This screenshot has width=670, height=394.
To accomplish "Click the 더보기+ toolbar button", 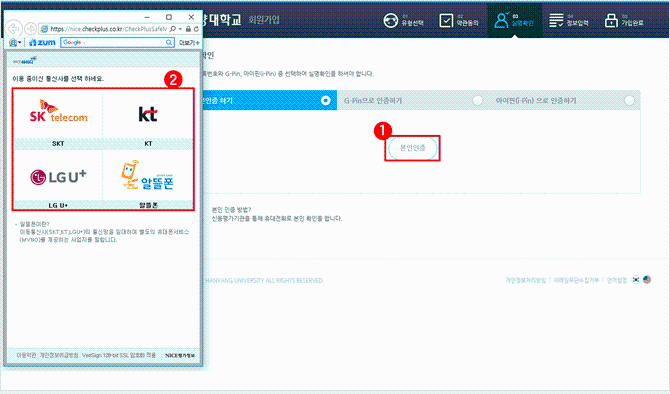I will 188,43.
